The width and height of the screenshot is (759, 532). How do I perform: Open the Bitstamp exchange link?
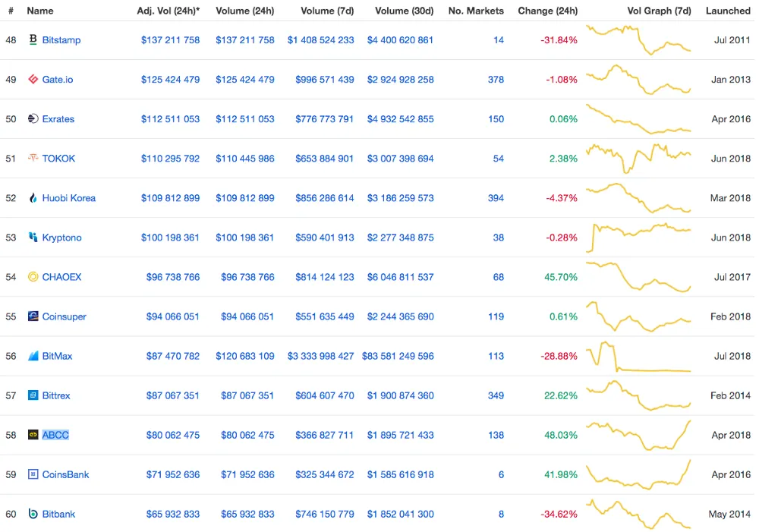[61, 39]
